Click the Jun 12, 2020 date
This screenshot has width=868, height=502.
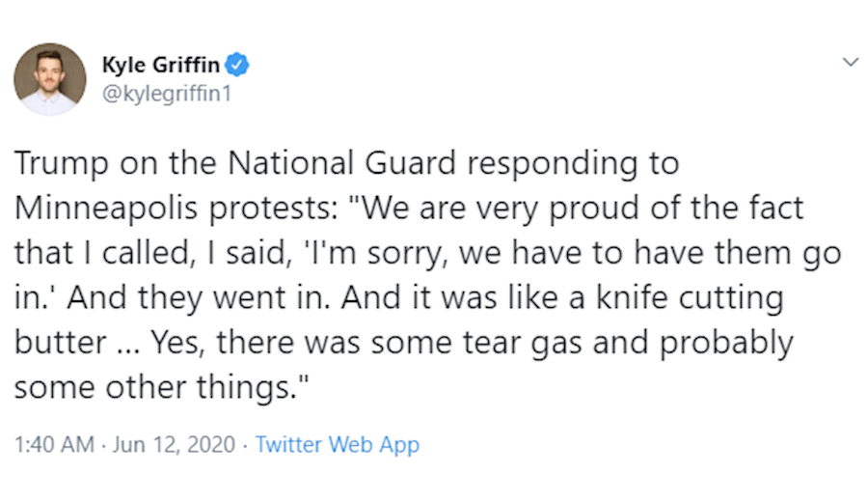coord(174,445)
